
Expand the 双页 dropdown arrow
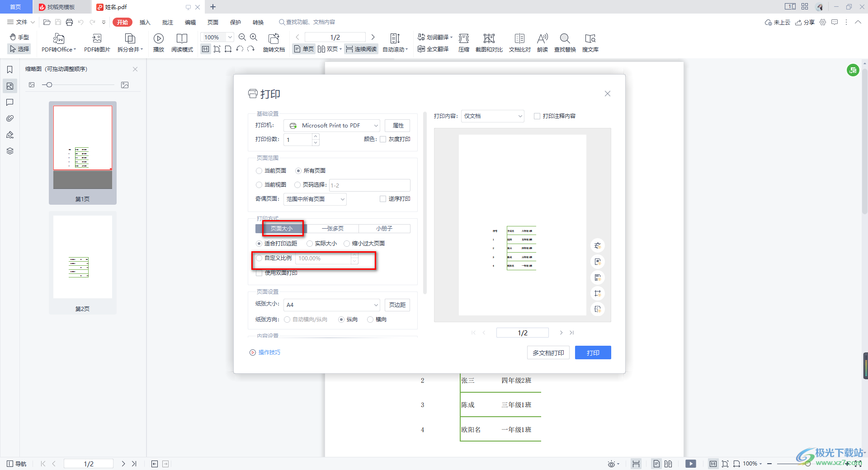(340, 49)
